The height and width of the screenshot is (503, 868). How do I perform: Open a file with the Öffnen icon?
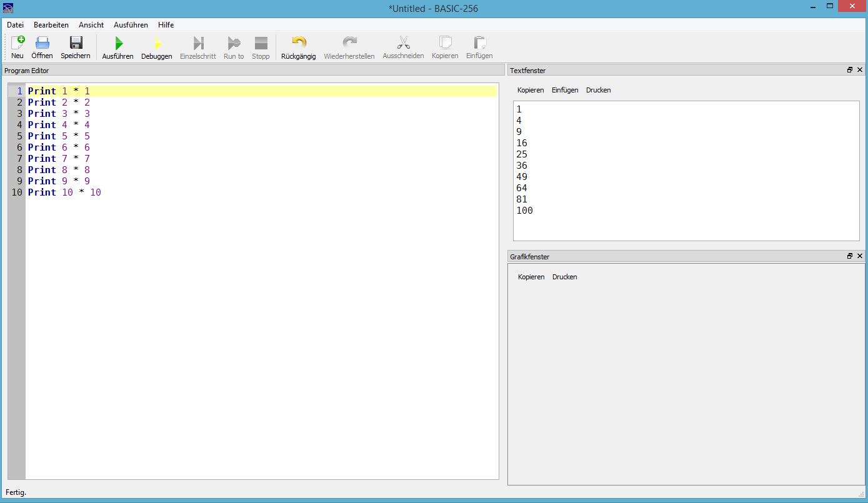[x=42, y=43]
